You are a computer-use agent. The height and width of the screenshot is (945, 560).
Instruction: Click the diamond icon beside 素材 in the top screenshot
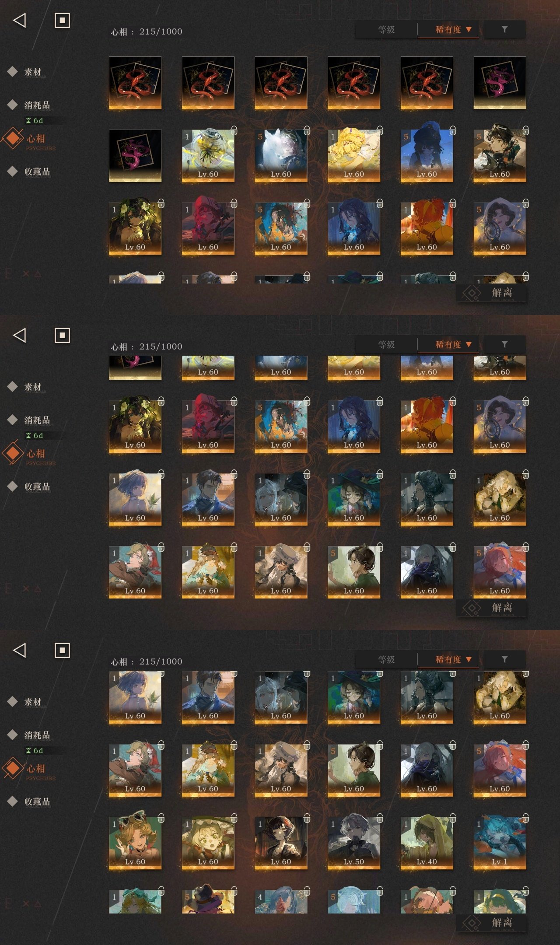coord(13,71)
